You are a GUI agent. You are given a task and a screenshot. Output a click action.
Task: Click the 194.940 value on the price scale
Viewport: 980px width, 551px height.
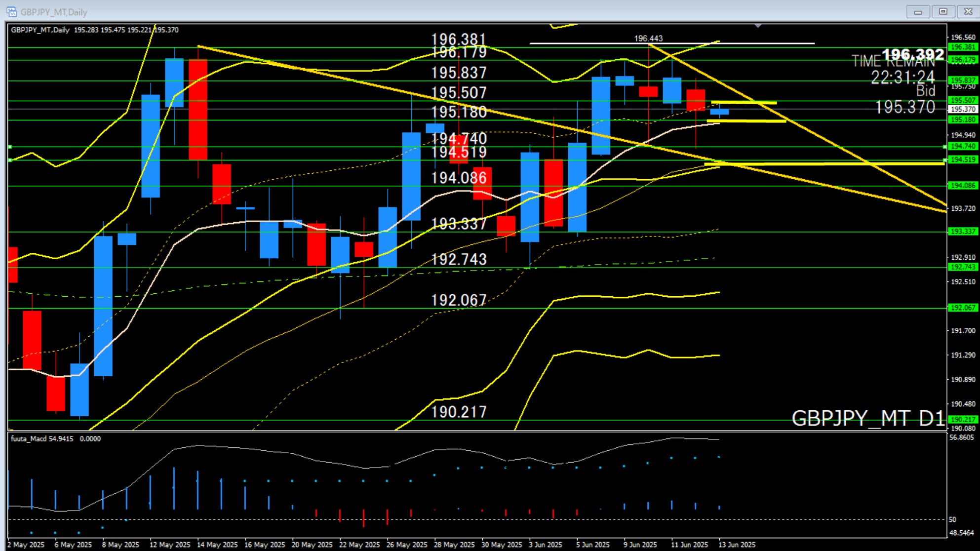tap(963, 135)
